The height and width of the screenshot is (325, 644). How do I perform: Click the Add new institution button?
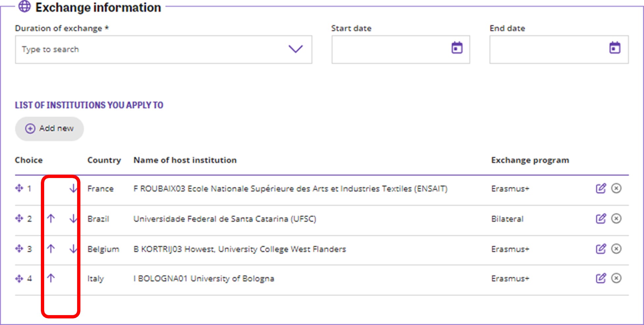[49, 129]
